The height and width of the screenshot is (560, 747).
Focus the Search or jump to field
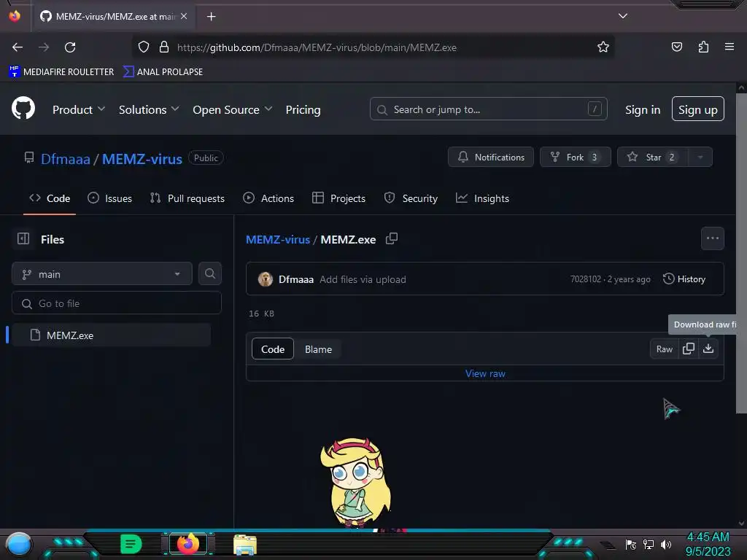488,109
